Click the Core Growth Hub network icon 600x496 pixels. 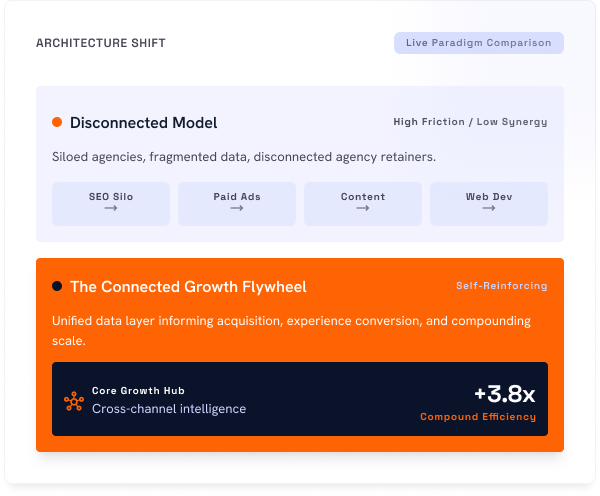(74, 401)
